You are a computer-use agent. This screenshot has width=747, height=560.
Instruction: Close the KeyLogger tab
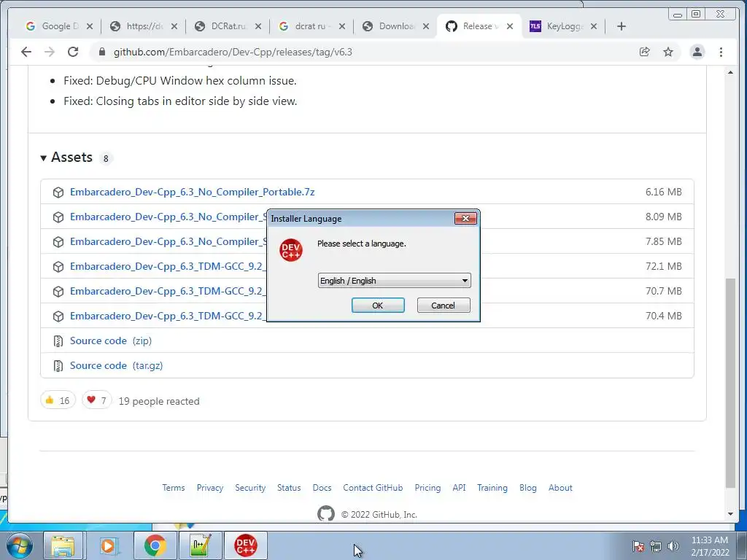click(594, 26)
